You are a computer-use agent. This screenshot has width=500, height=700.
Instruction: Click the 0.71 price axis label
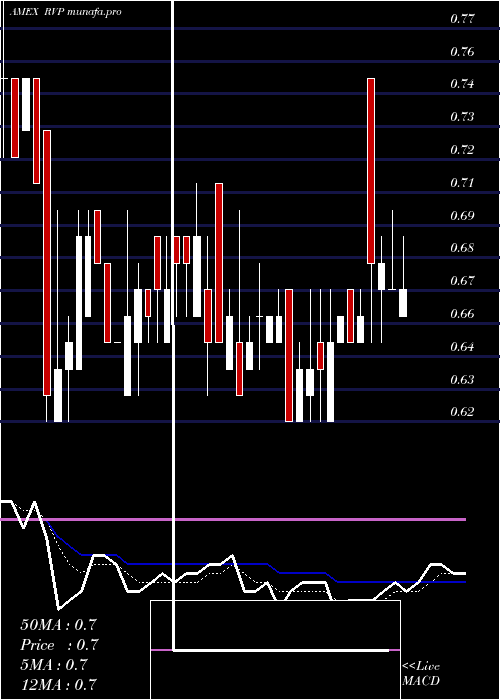pyautogui.click(x=462, y=183)
